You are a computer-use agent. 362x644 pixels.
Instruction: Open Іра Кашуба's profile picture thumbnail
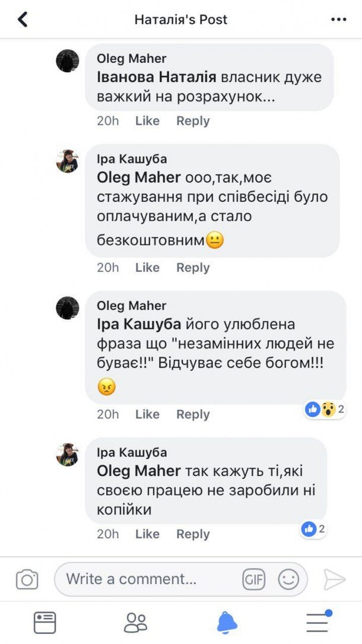[x=67, y=161]
